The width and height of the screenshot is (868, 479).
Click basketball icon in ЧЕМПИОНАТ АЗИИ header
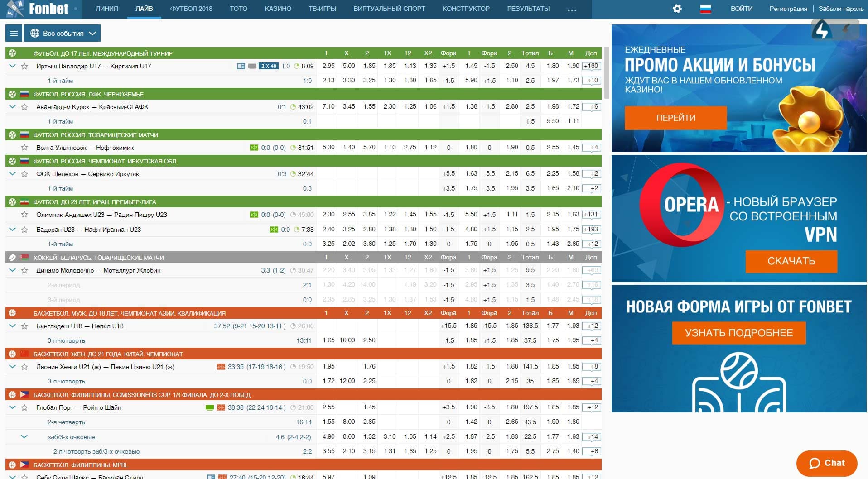tap(12, 313)
